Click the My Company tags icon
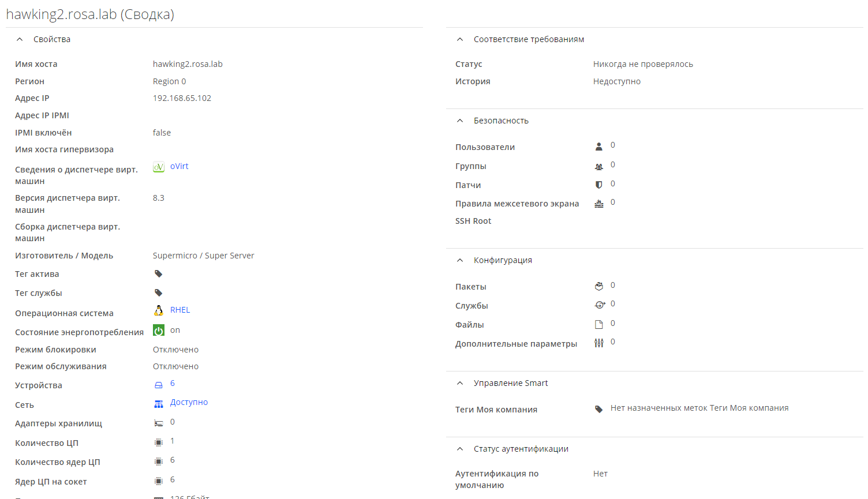Screen dimensions: 868x499 599,409
